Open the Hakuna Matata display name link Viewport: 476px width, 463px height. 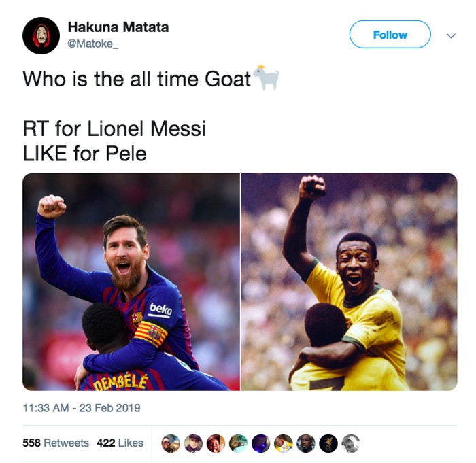[118, 27]
